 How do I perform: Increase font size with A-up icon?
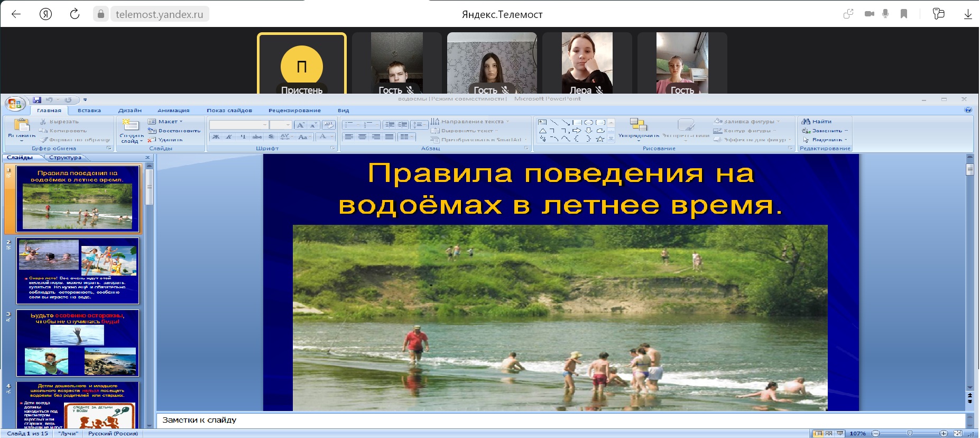(x=300, y=125)
